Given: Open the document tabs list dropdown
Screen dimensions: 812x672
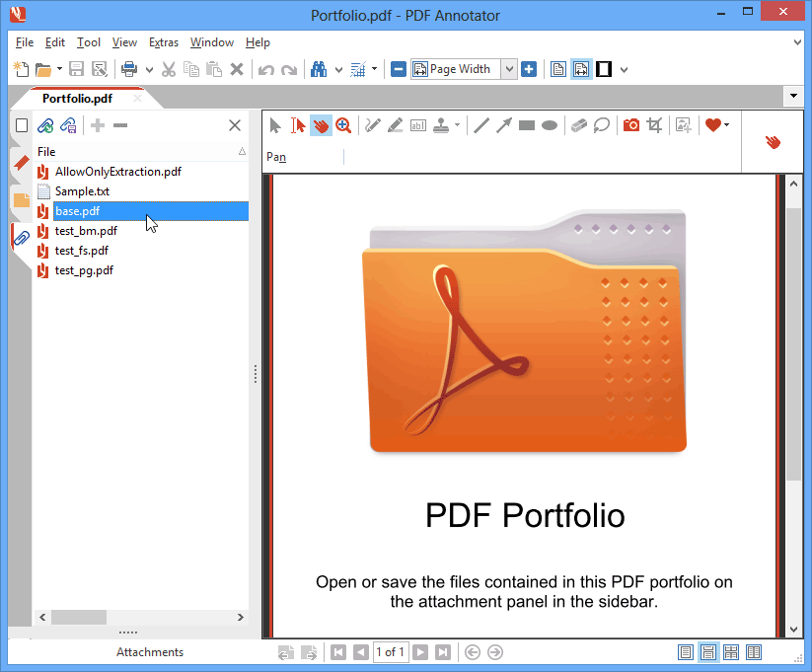Looking at the screenshot, I should tap(793, 96).
